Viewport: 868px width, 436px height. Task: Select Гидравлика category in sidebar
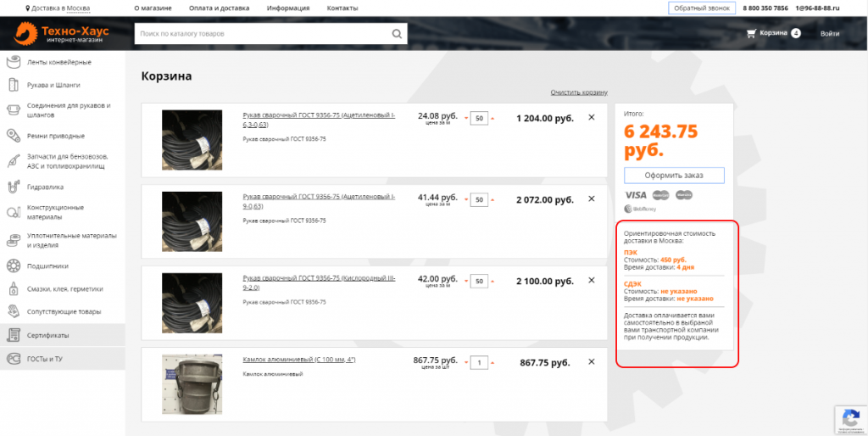[46, 187]
